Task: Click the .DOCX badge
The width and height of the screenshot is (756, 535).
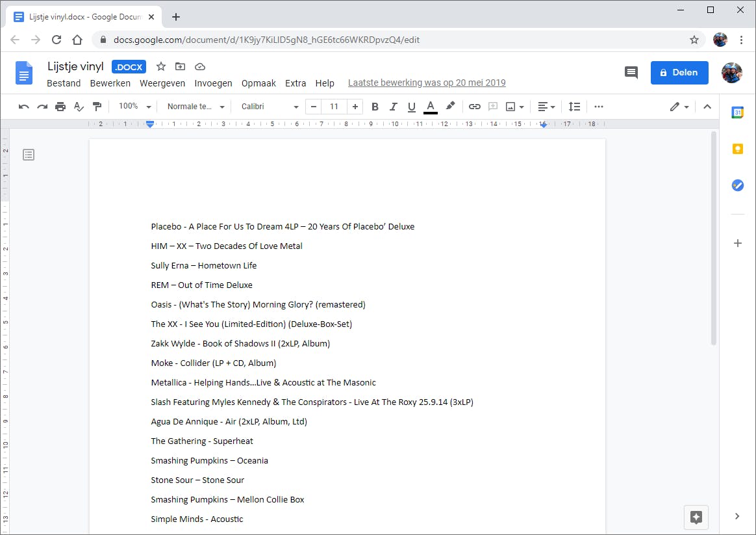Action: click(129, 67)
